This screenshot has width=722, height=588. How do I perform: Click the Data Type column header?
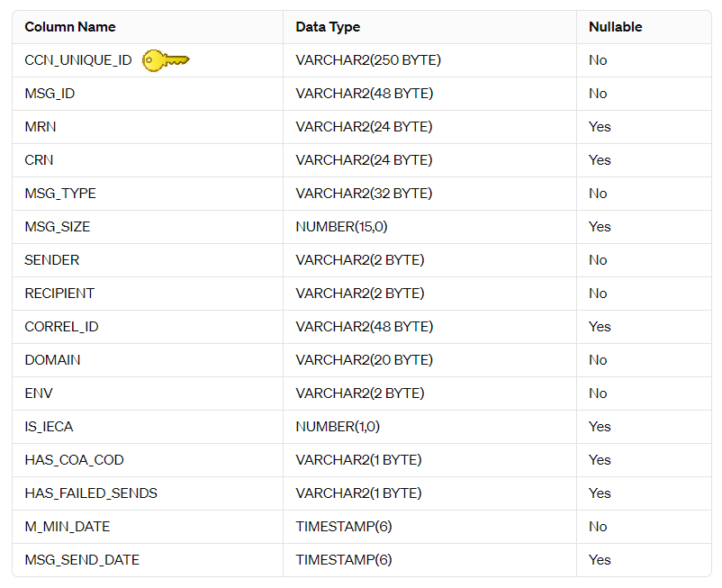click(328, 27)
